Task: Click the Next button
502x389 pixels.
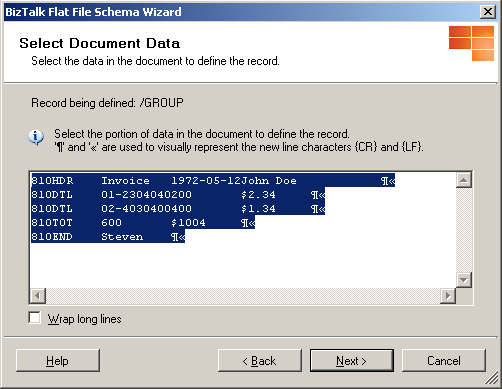Action: point(352,360)
